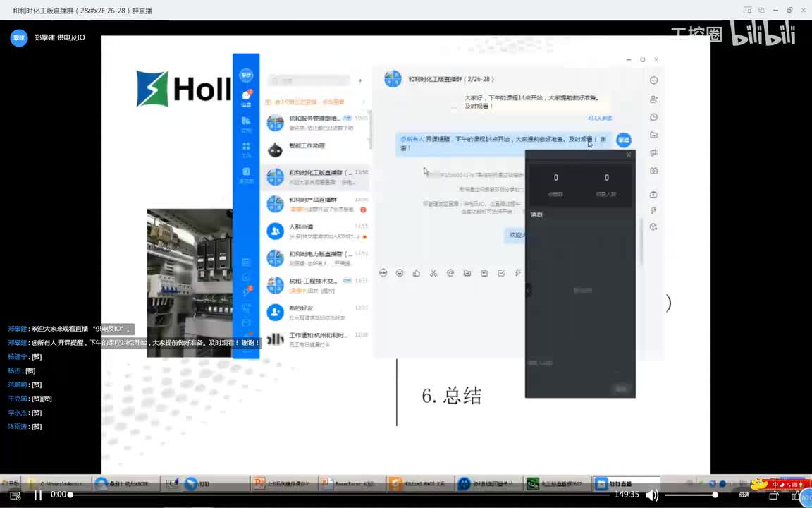Click the 郑攀建 streamer avatar top-left
812x508 pixels.
[19, 38]
